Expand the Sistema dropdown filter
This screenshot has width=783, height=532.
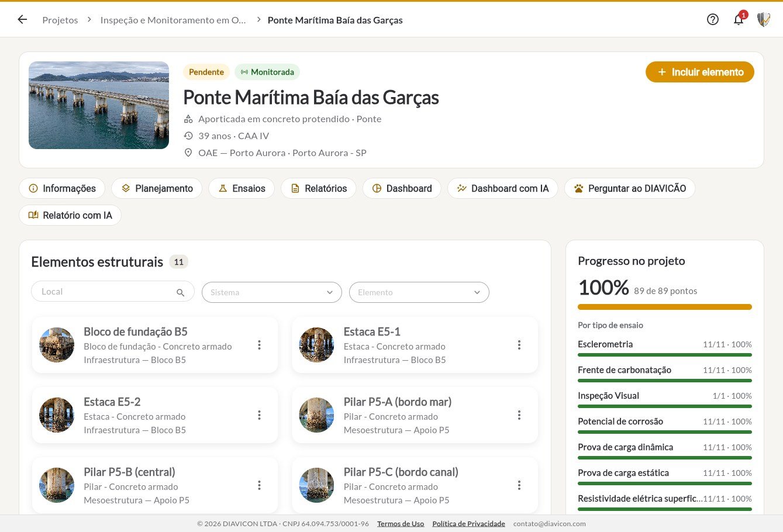tap(272, 292)
